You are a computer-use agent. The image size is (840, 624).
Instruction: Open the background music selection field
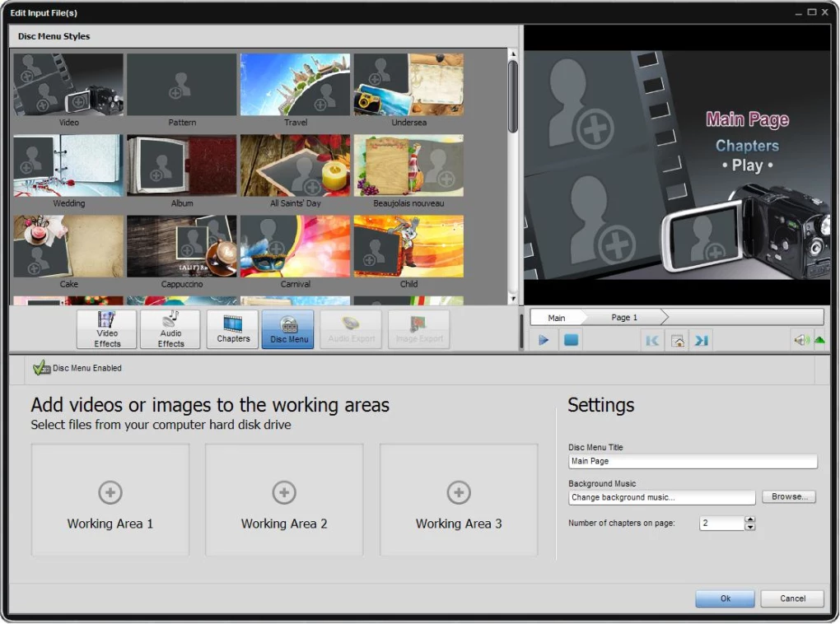pyautogui.click(x=661, y=497)
